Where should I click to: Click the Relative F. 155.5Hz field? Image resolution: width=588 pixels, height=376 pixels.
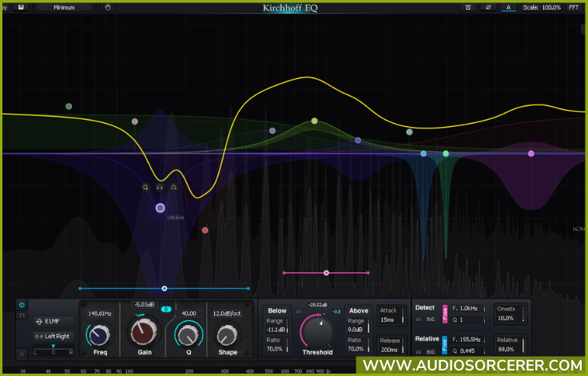point(469,339)
